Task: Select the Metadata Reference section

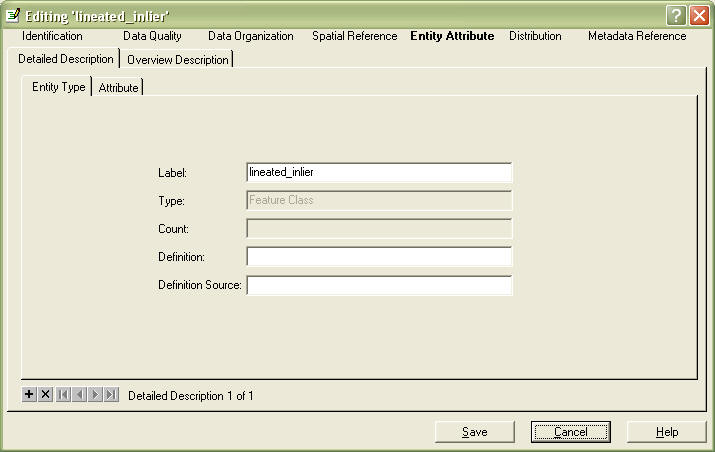Action: point(637,36)
